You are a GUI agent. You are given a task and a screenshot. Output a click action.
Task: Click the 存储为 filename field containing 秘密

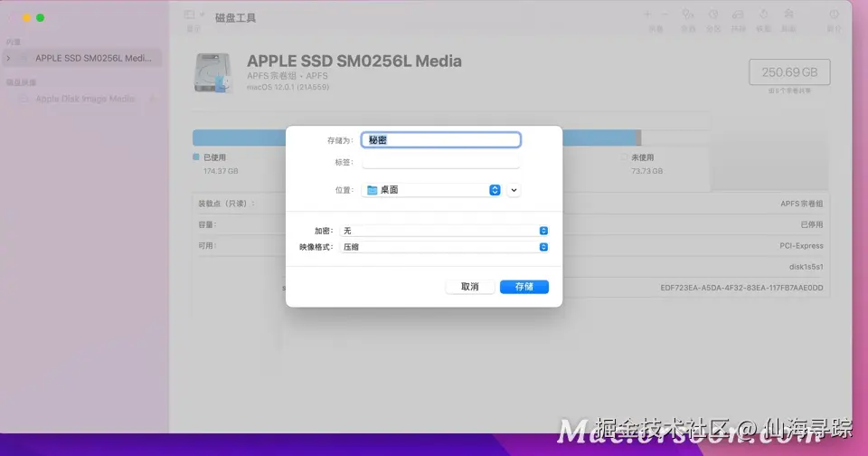440,140
